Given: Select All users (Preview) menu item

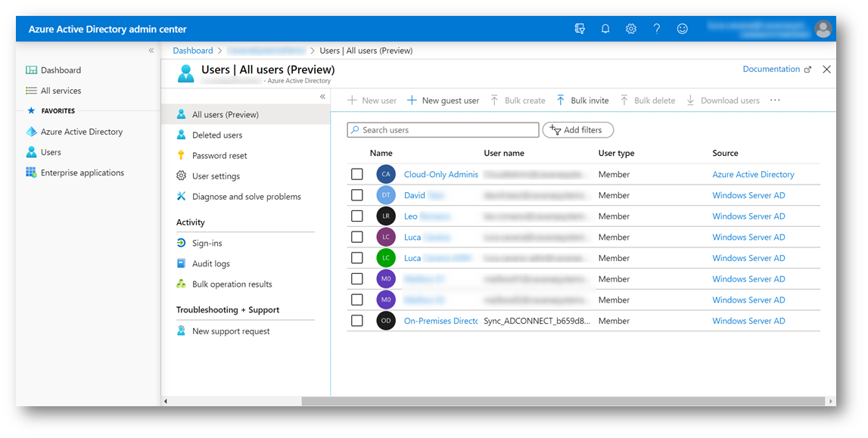Looking at the screenshot, I should coord(246,114).
